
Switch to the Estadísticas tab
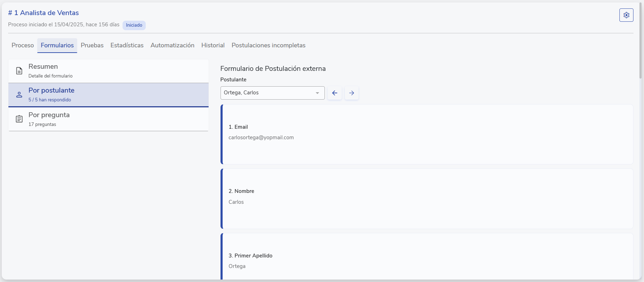click(x=127, y=45)
